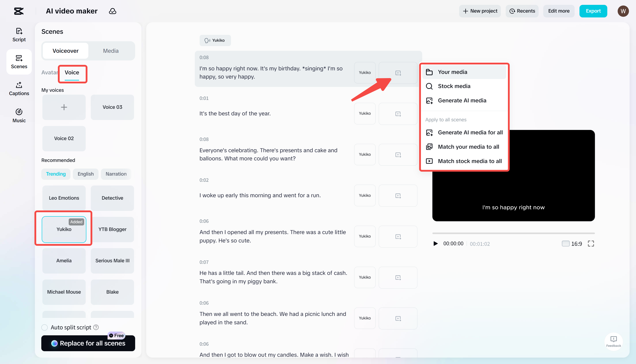Open the Music panel
636x364 pixels.
[x=19, y=116]
